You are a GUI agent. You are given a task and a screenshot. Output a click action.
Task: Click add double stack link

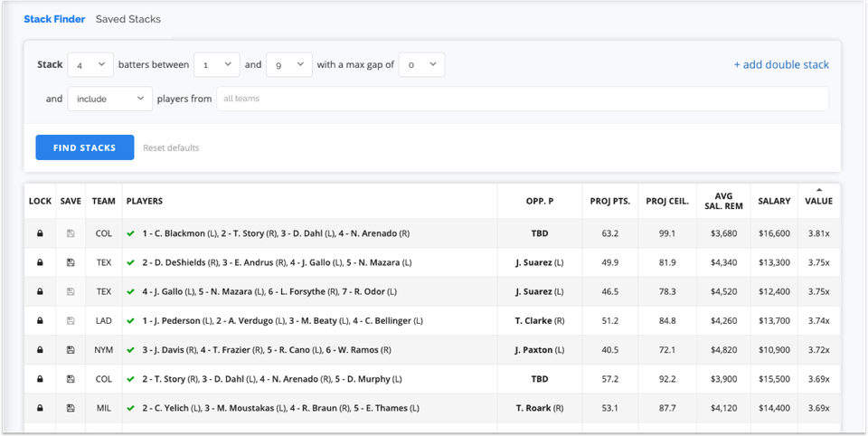pos(781,65)
